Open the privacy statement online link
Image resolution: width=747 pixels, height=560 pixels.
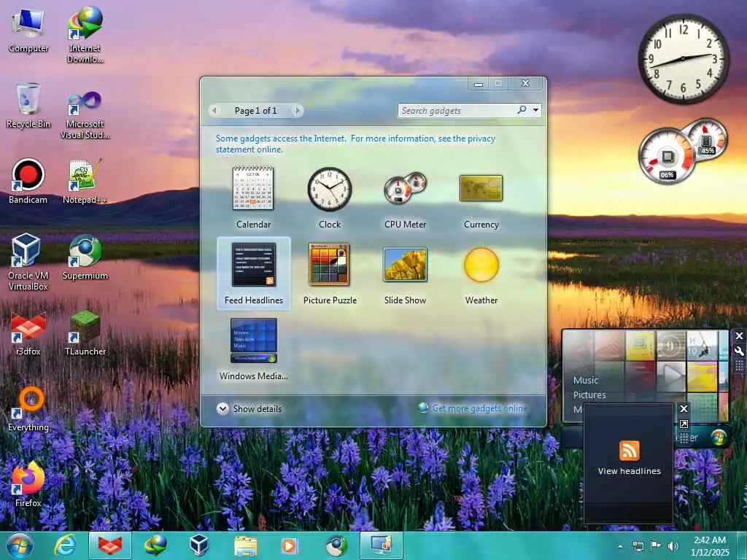[355, 144]
